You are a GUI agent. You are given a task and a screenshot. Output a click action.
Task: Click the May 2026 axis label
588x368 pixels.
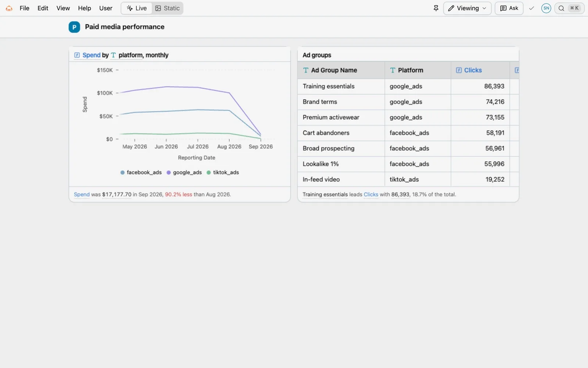click(135, 146)
